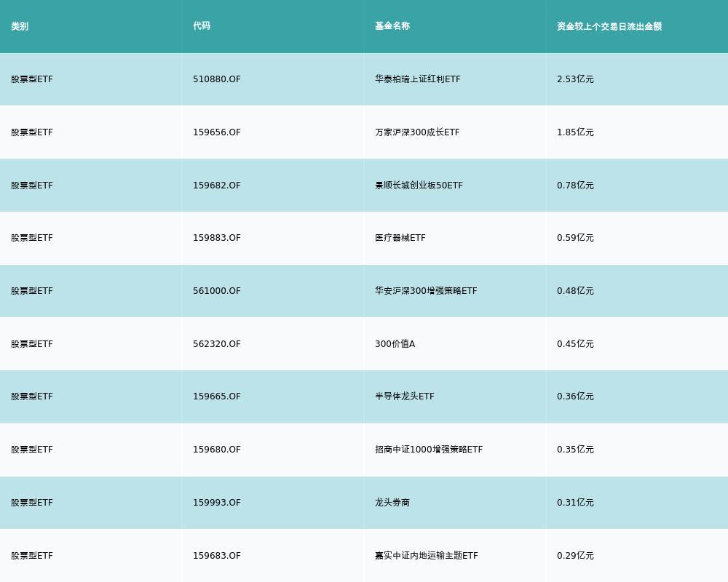
Task: Click the 基金名称 column header
Action: tap(392, 26)
